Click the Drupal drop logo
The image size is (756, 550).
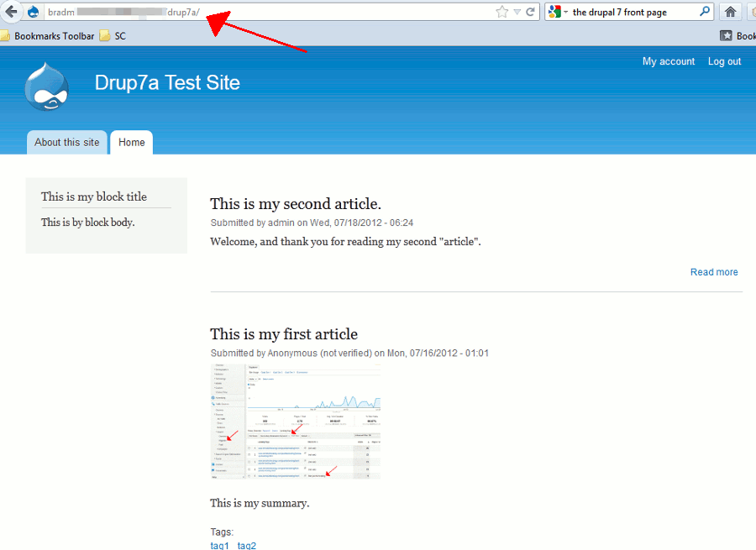click(x=47, y=86)
